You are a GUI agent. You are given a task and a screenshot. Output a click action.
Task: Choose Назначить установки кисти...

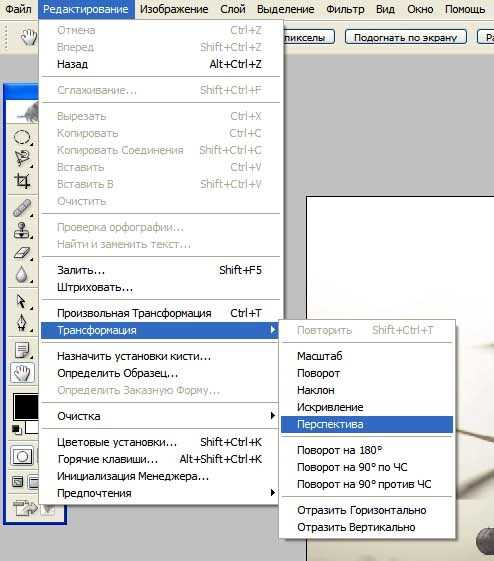(x=160, y=356)
